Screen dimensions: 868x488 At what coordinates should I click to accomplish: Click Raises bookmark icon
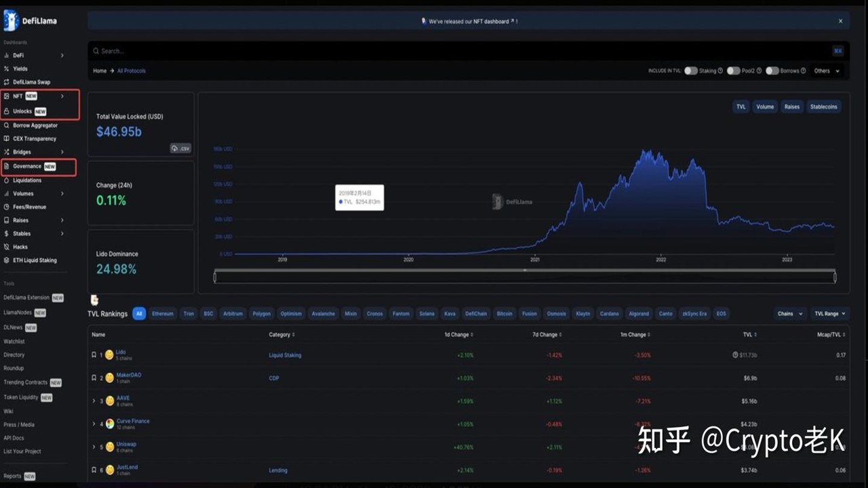point(6,220)
